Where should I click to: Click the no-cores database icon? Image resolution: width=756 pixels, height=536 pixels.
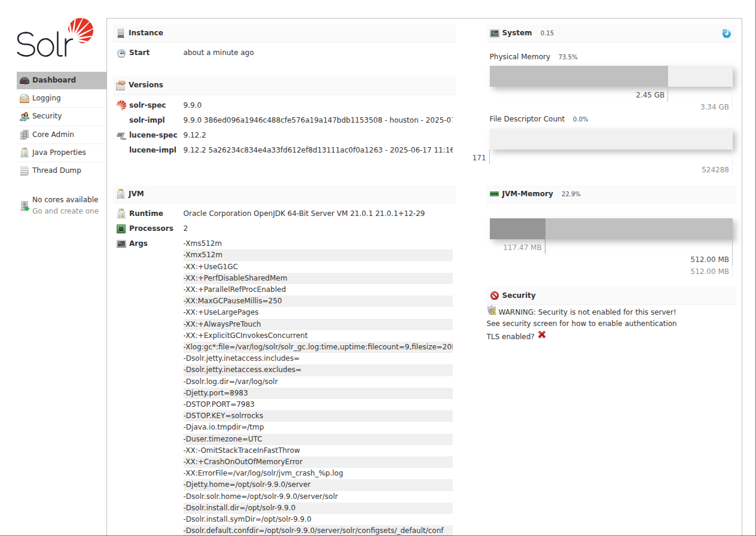pyautogui.click(x=25, y=206)
